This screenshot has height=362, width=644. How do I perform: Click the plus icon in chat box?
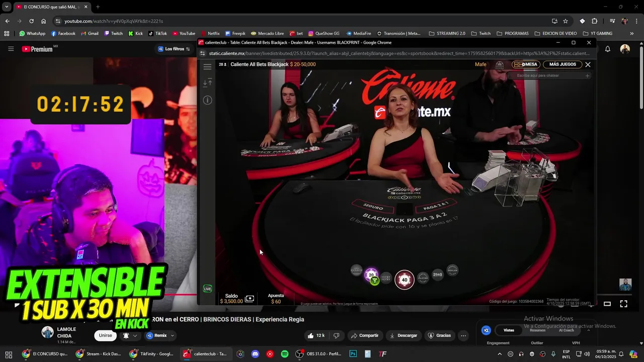coord(587,75)
